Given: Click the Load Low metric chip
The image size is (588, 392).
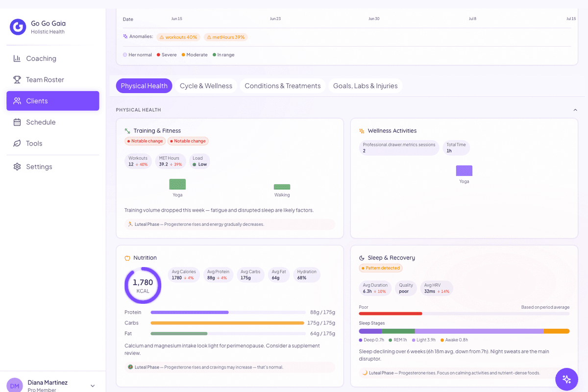Looking at the screenshot, I should coord(199,161).
